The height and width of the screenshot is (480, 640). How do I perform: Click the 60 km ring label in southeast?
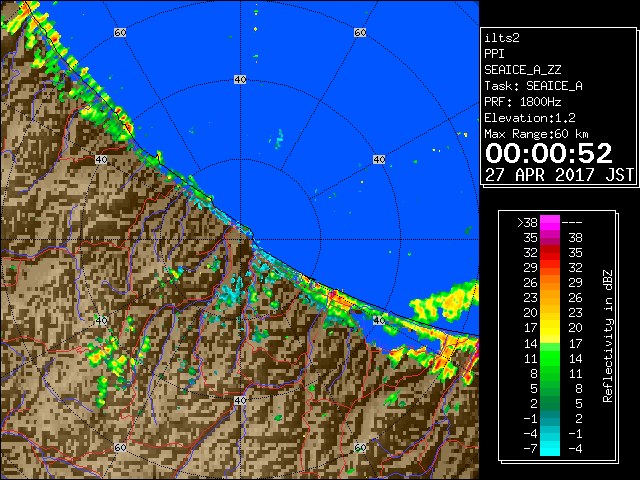pos(360,448)
